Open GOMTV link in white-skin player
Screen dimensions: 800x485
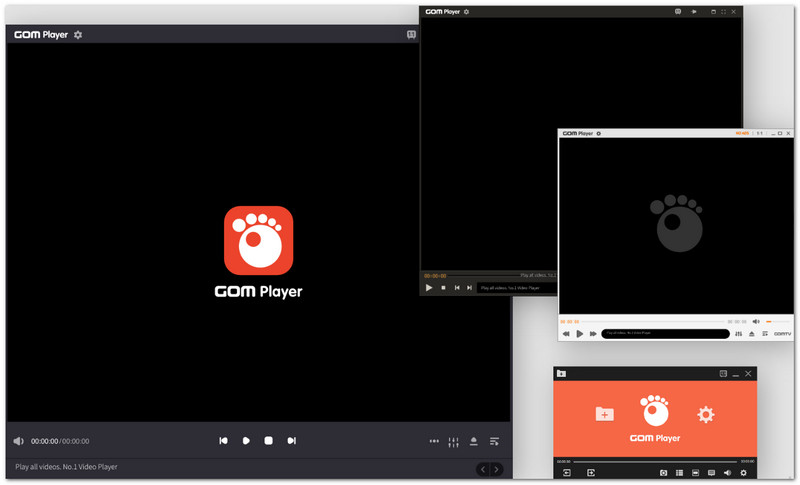(782, 334)
